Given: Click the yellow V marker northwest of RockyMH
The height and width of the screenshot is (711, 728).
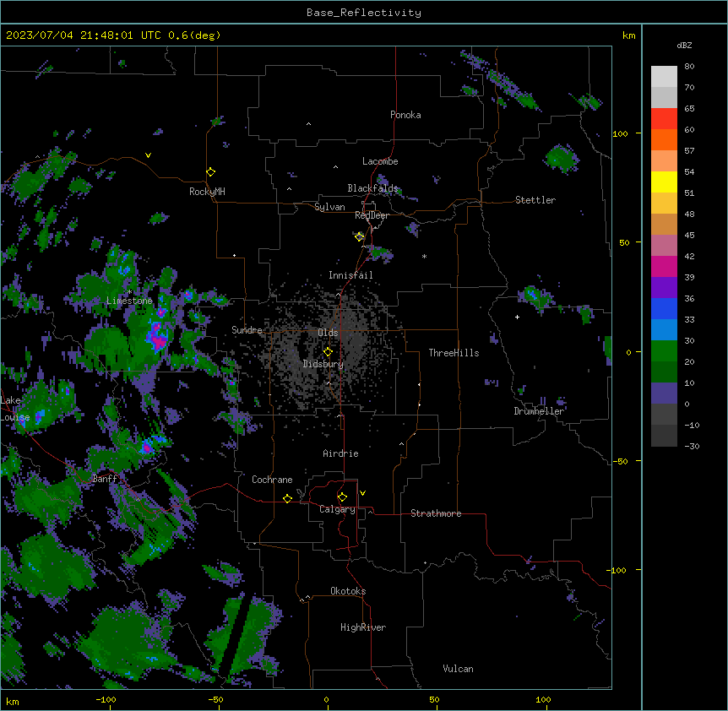Looking at the screenshot, I should 148,155.
